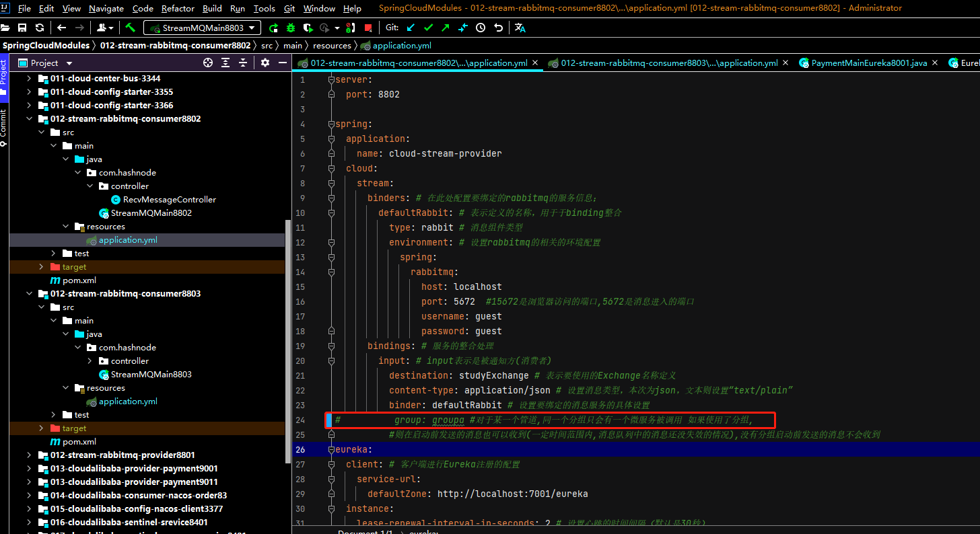The height and width of the screenshot is (534, 980).
Task: Select application.yml under consumer8803 resources
Action: (x=127, y=401)
